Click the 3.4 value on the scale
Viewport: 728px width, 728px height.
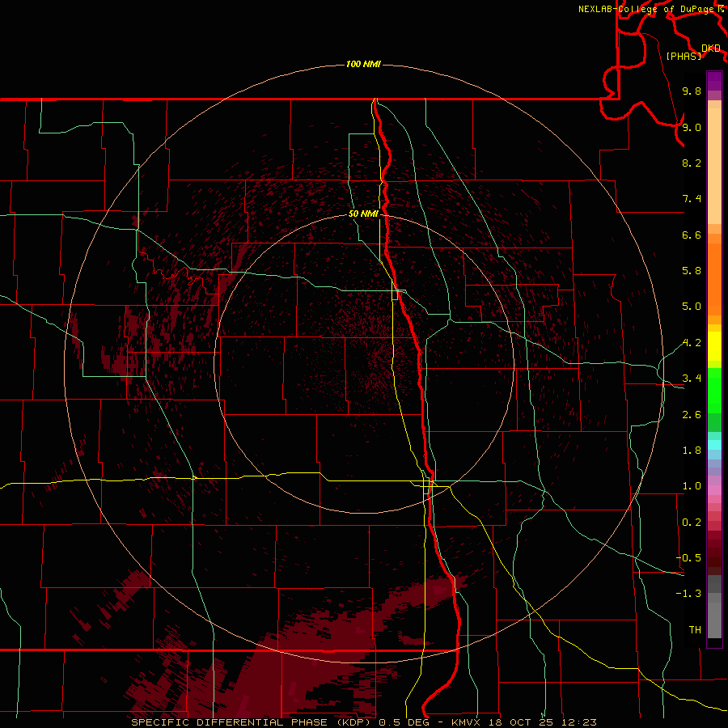point(692,379)
